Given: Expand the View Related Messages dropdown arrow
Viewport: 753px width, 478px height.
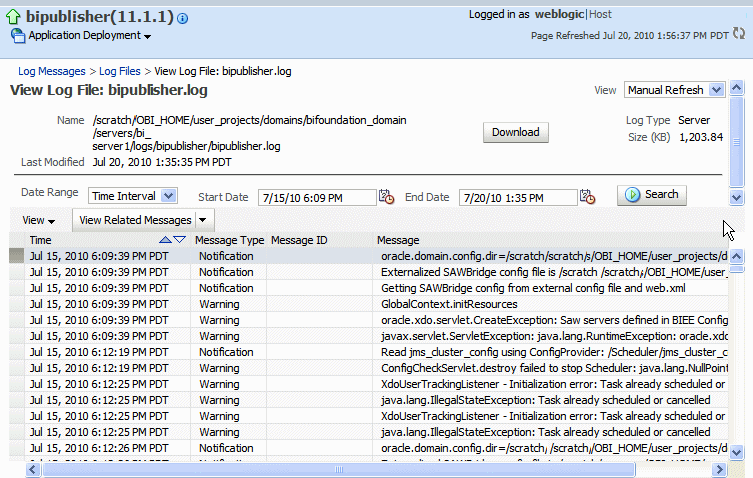Looking at the screenshot, I should pos(203,220).
